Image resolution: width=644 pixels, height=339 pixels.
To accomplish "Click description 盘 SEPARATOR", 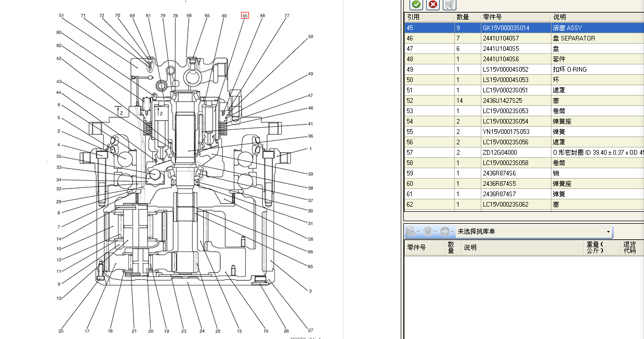I will tap(574, 38).
